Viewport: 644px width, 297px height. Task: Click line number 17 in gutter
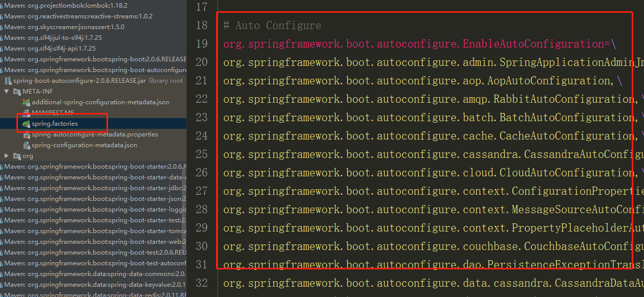(x=202, y=7)
